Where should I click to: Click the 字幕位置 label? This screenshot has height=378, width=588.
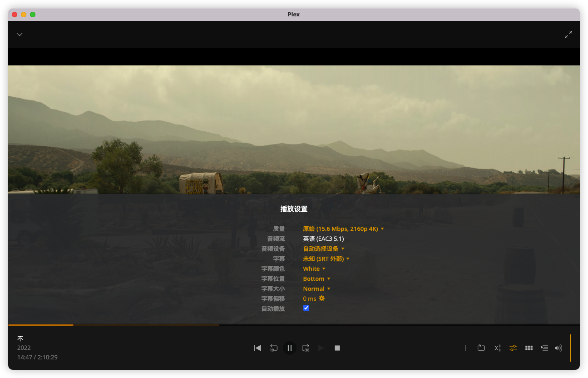click(x=273, y=279)
